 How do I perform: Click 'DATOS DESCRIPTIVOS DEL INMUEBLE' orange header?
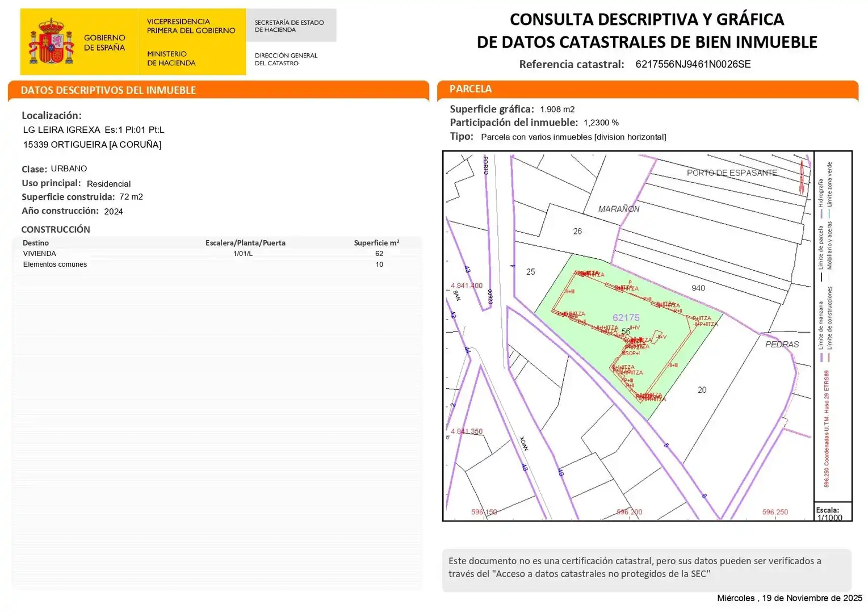[x=219, y=90]
